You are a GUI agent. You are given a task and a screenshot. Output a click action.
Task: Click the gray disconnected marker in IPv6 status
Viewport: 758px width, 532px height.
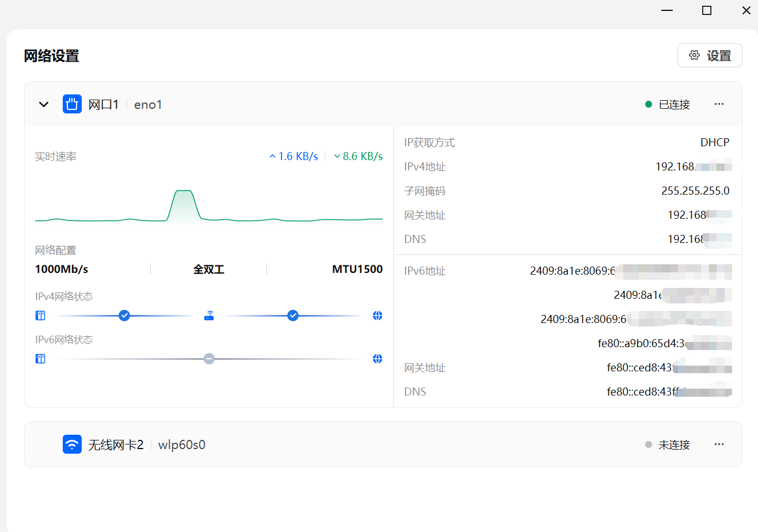209,359
